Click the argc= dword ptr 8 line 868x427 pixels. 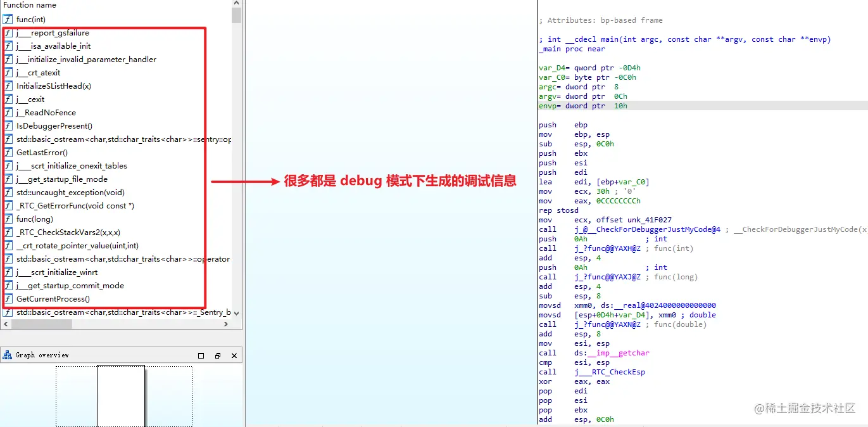point(579,87)
